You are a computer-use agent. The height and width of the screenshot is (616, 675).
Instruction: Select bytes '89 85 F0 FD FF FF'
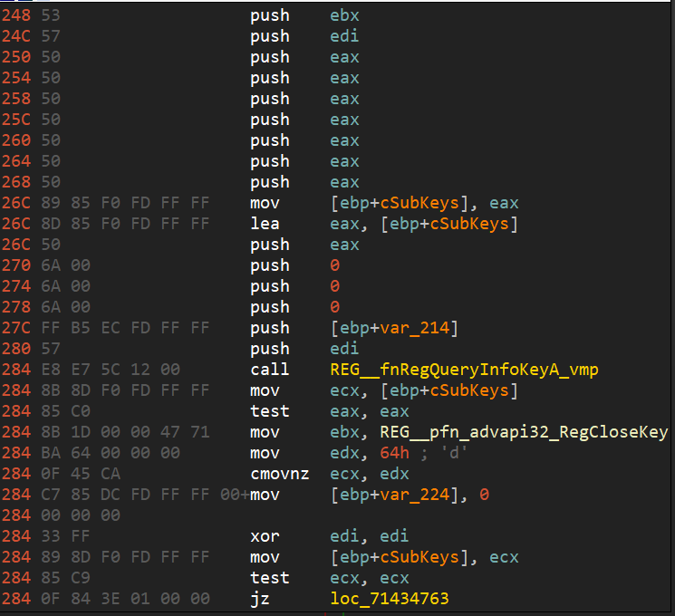click(125, 203)
